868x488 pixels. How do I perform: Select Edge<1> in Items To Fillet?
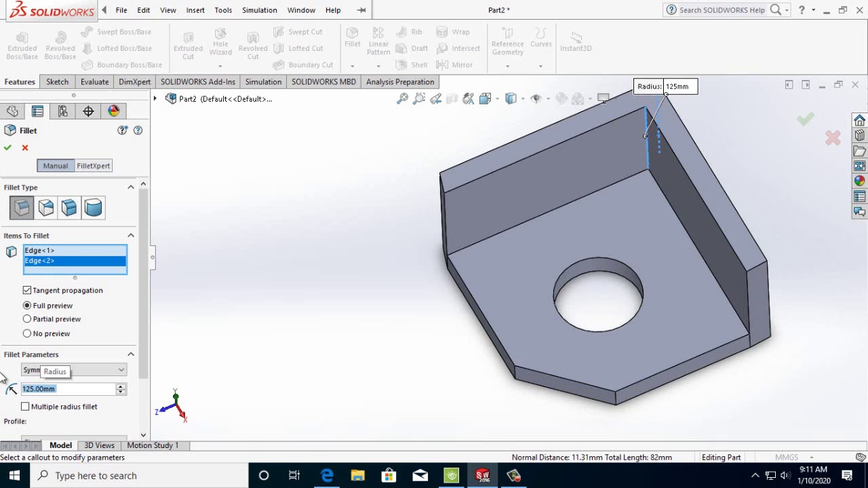point(75,251)
